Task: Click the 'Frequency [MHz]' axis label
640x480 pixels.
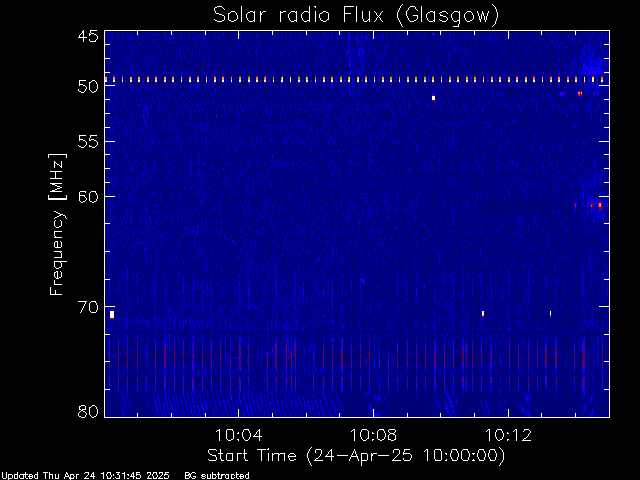Action: pos(57,224)
